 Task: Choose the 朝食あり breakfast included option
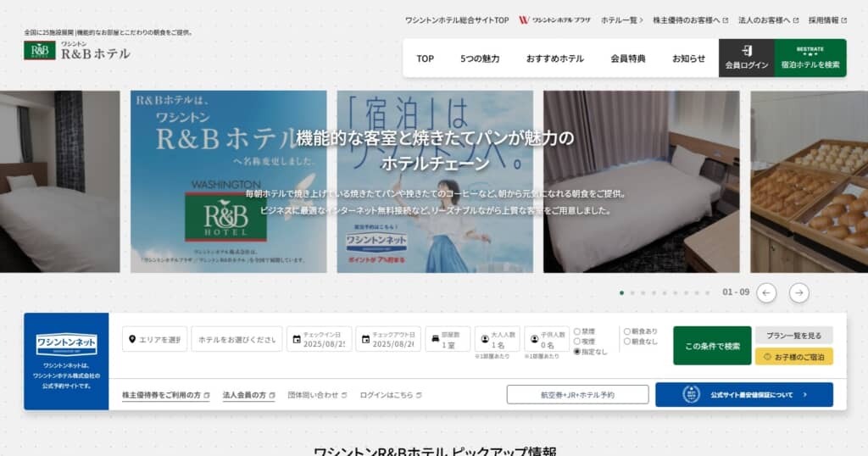click(628, 331)
